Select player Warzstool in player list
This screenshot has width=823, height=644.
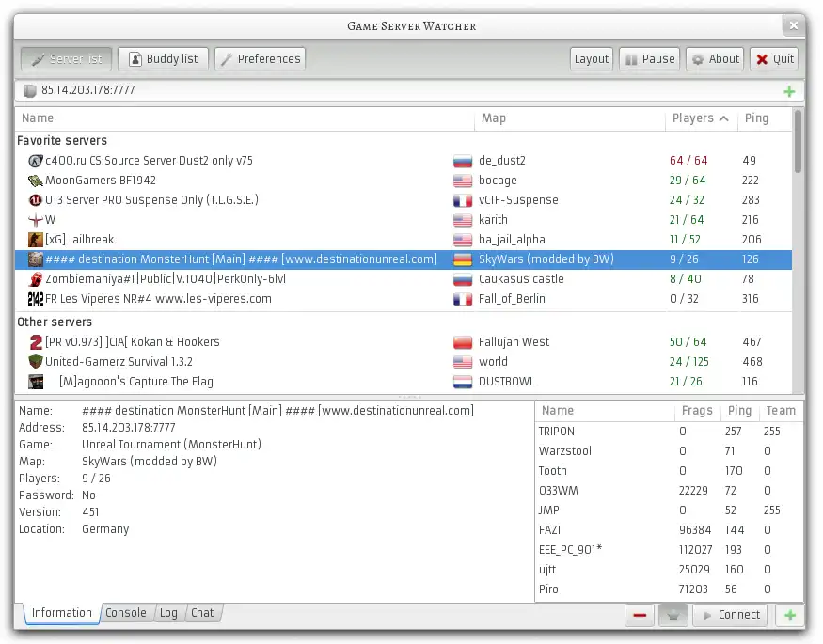click(669, 451)
